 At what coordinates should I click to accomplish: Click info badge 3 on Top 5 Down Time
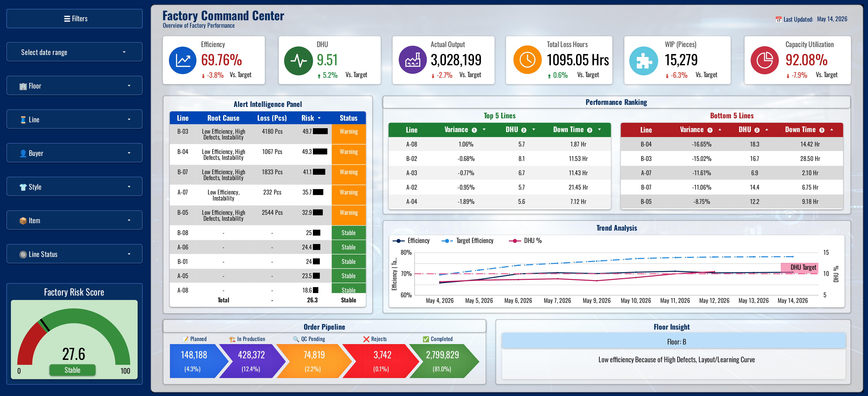(x=590, y=130)
